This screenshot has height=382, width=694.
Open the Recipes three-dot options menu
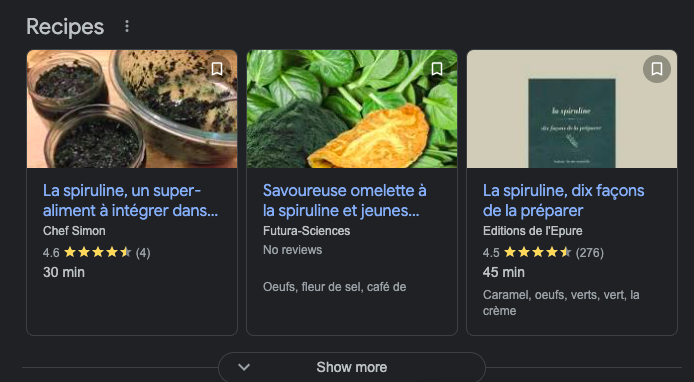pyautogui.click(x=127, y=27)
